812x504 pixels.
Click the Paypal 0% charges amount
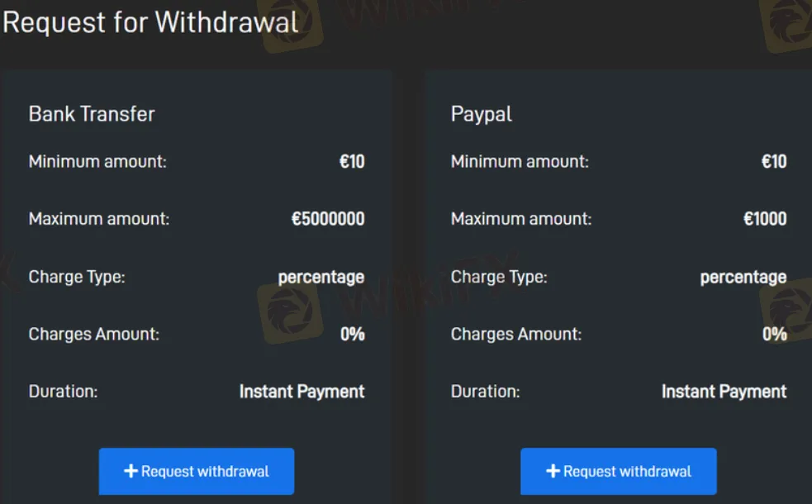(x=775, y=334)
